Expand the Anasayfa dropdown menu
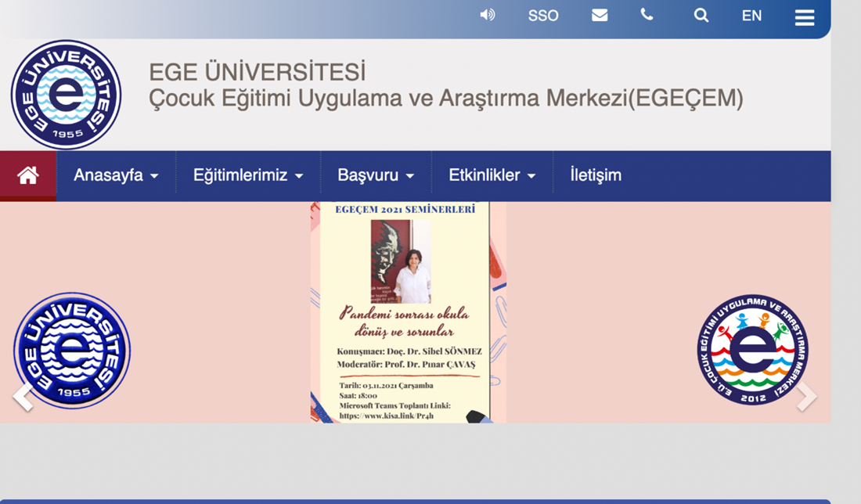The image size is (861, 504). pyautogui.click(x=116, y=175)
